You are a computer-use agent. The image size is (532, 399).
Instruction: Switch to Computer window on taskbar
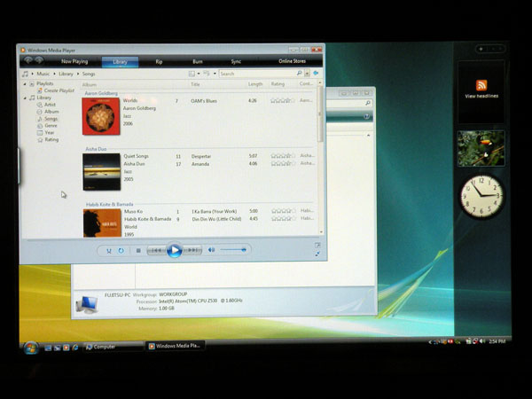click(113, 347)
